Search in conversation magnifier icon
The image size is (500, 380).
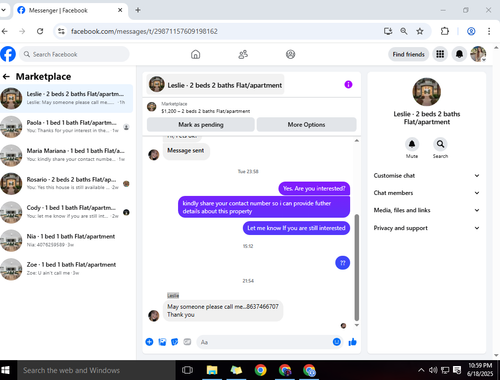click(440, 144)
